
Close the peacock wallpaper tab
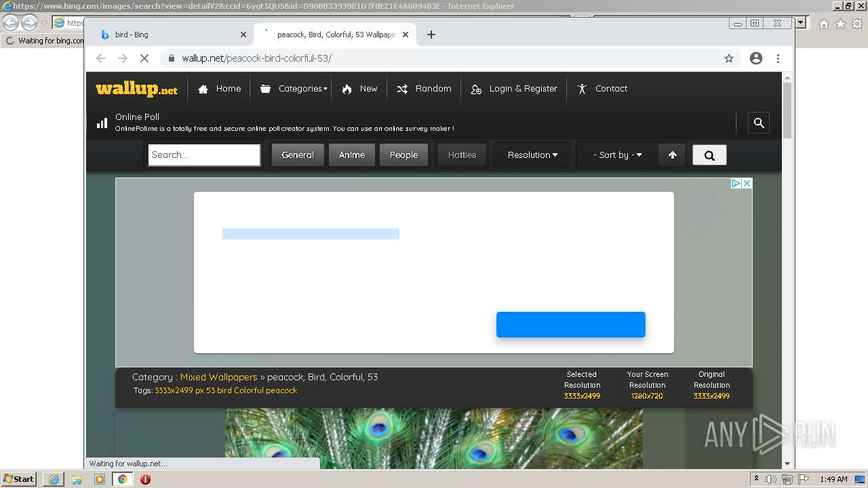pyautogui.click(x=406, y=35)
